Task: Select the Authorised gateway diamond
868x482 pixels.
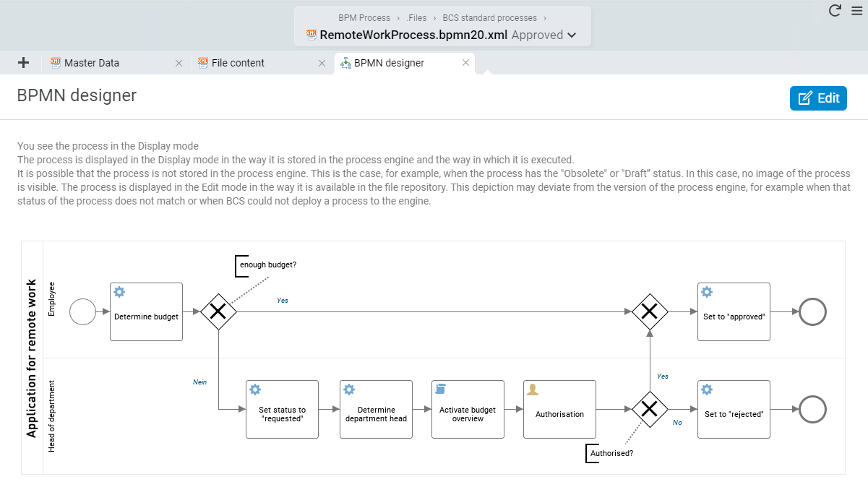Action: coord(650,410)
